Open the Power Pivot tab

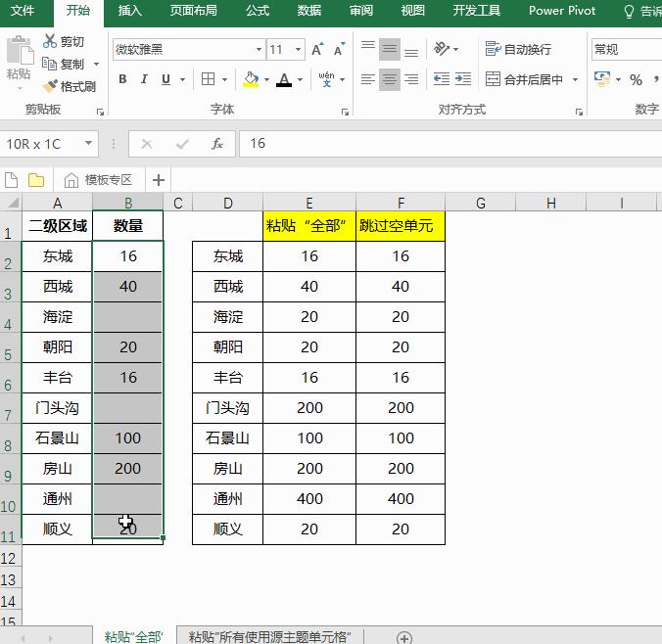562,11
